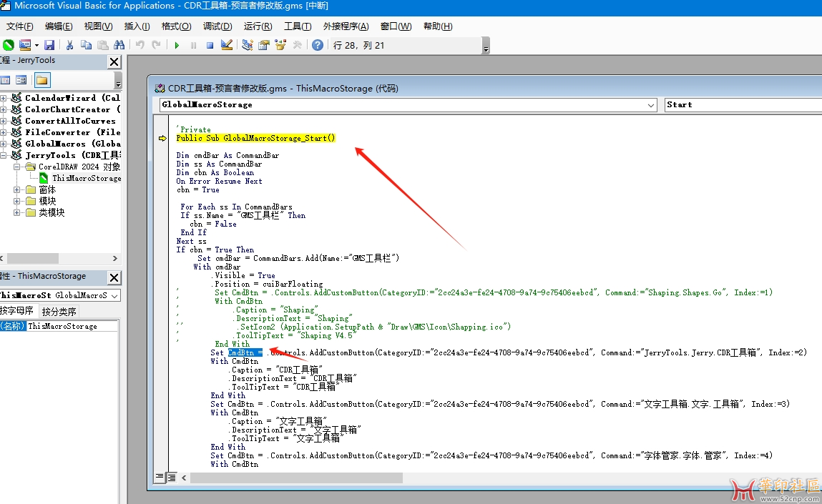Image resolution: width=822 pixels, height=504 pixels.
Task: Open the 调试(D) menu
Action: coord(217,26)
